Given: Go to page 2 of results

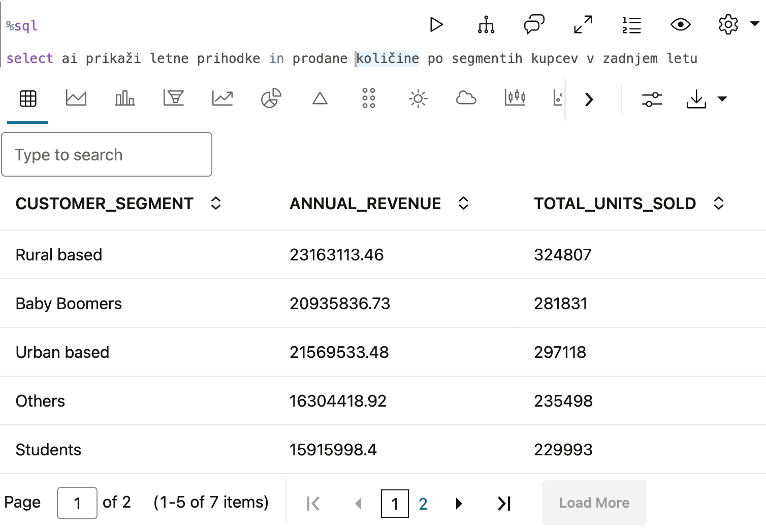Looking at the screenshot, I should click(x=423, y=504).
